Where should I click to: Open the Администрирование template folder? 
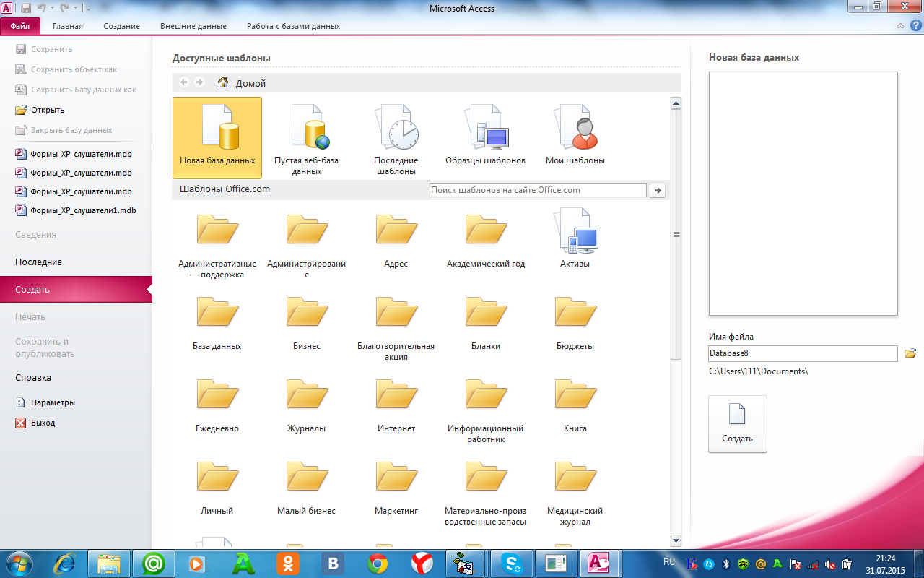[x=307, y=246]
